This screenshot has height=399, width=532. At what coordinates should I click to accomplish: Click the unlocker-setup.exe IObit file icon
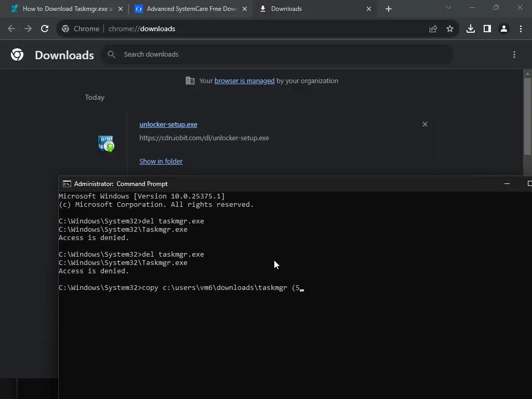click(106, 143)
